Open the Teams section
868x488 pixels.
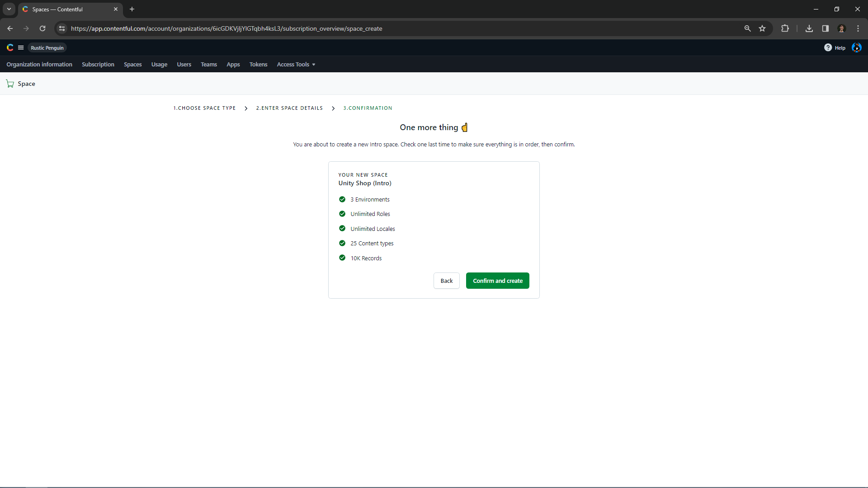(x=208, y=64)
